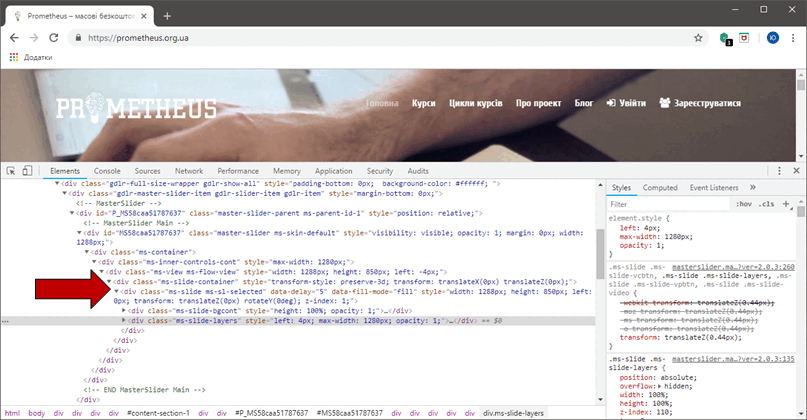Open the DevTools customize three-dot menu
Image resolution: width=807 pixels, height=420 pixels.
click(x=779, y=171)
